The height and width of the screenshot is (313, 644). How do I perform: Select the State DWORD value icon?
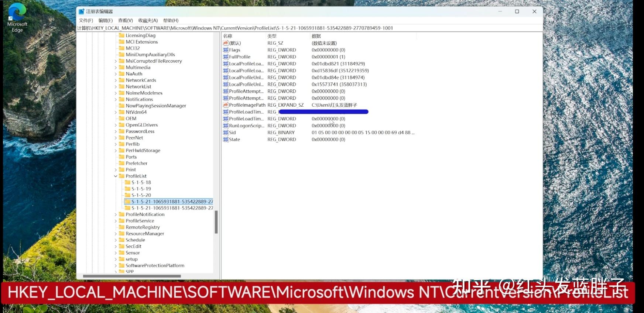(226, 140)
